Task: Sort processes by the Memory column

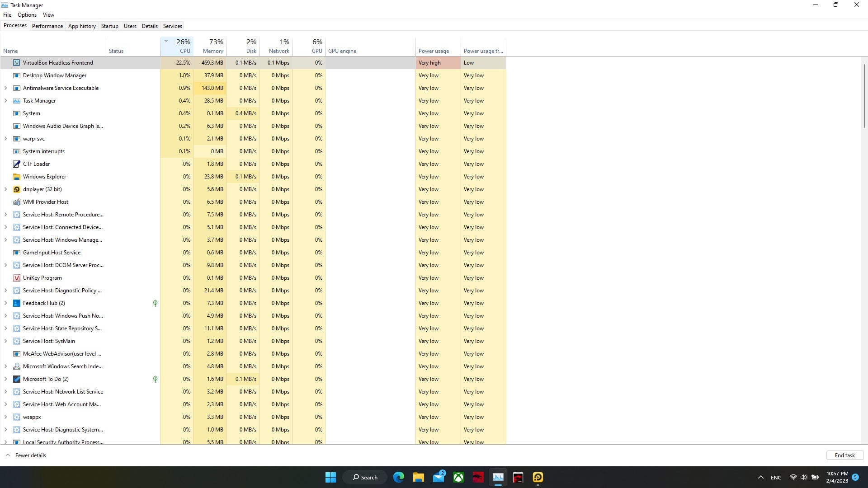Action: point(212,46)
